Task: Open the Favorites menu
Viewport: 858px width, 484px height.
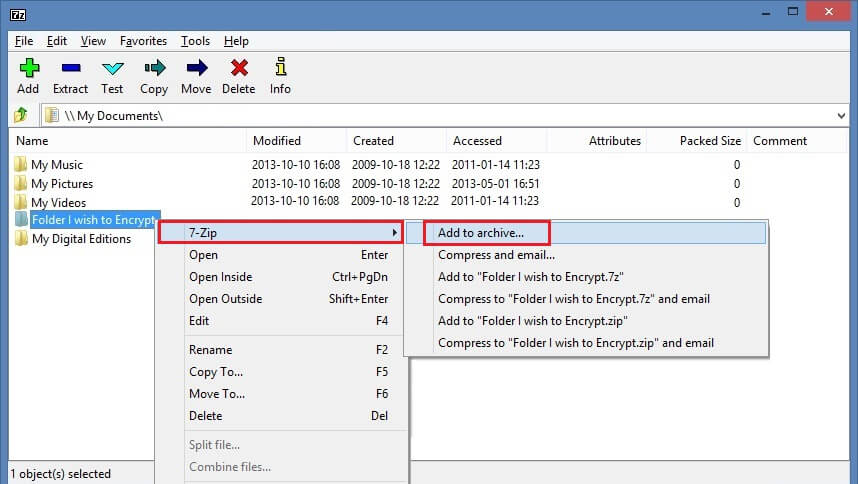Action: tap(143, 41)
